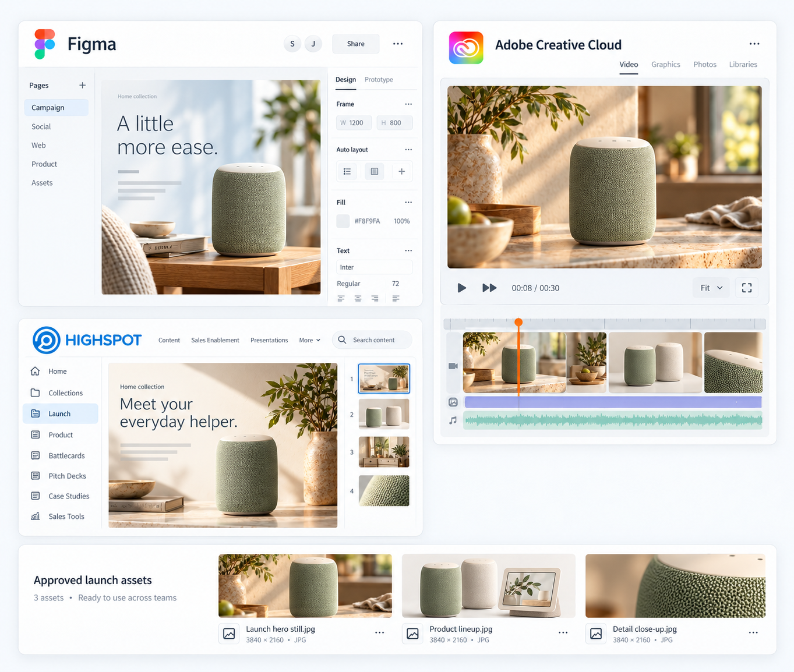Open Adobe Creative Cloud more options
The height and width of the screenshot is (672, 794).
[754, 44]
